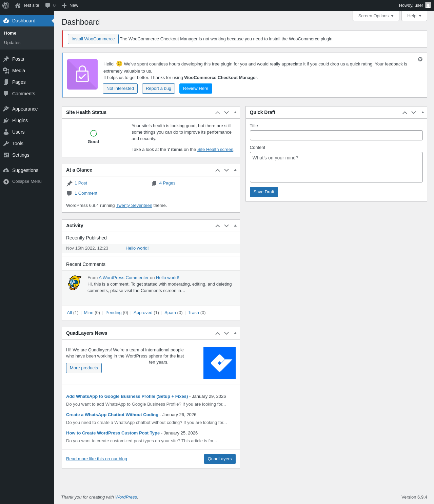Move Quick Draft widget up
This screenshot has height=504, width=434.
405,113
